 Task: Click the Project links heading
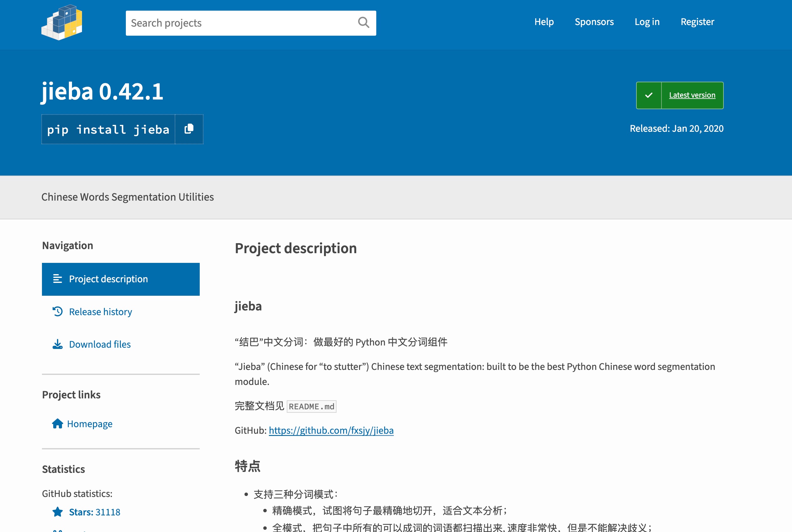click(71, 395)
